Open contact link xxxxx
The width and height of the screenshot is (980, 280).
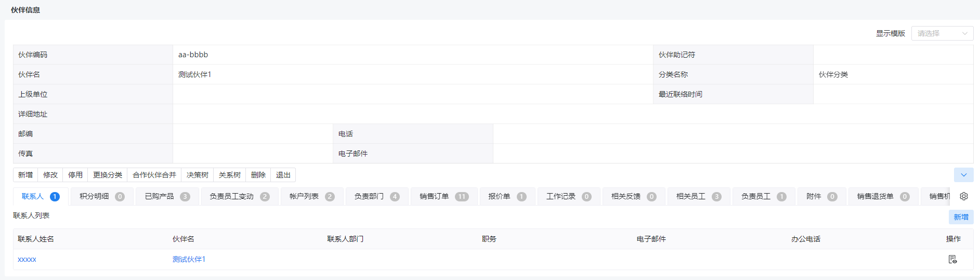coord(27,259)
